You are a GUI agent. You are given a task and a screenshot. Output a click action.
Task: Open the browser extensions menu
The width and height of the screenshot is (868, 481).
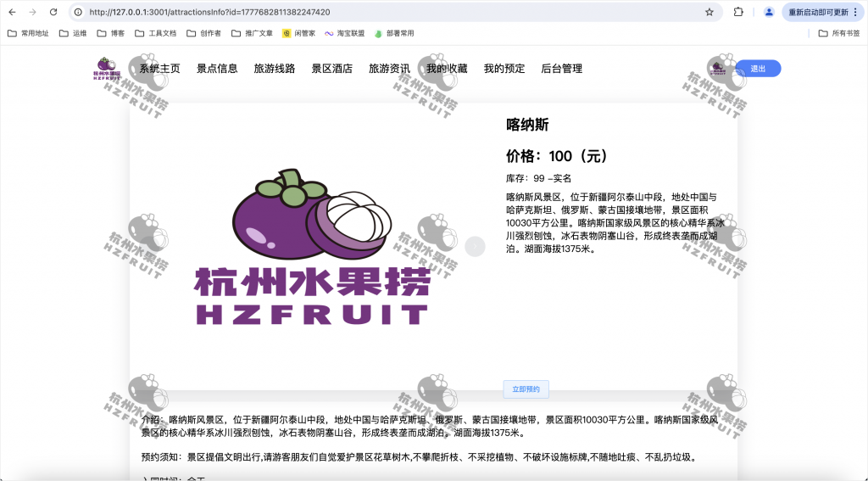(738, 12)
